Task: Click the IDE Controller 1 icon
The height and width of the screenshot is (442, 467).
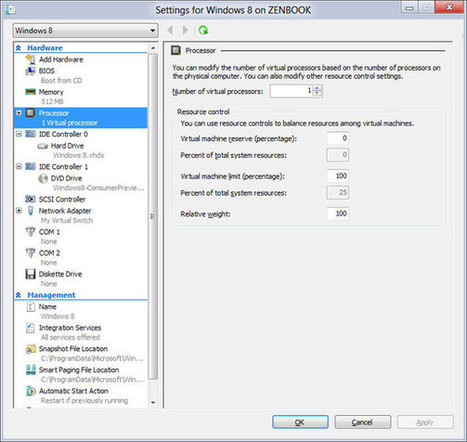Action: click(30, 166)
